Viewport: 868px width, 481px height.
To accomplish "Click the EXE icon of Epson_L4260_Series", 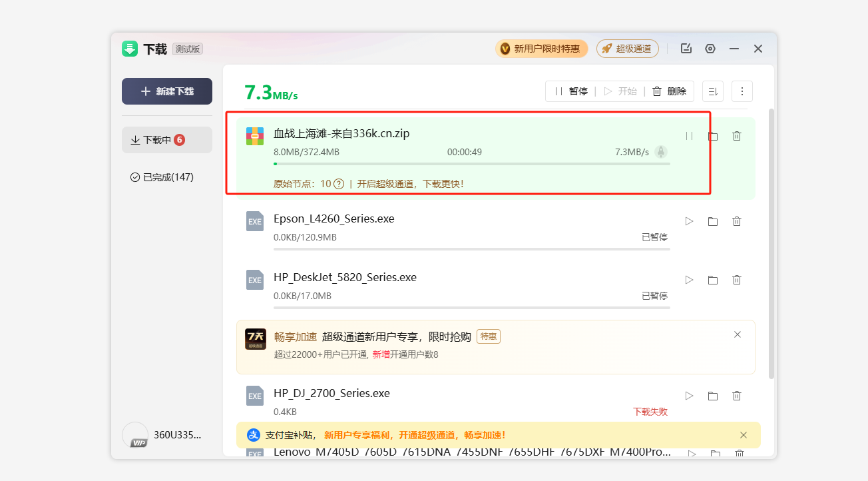I will 255,221.
